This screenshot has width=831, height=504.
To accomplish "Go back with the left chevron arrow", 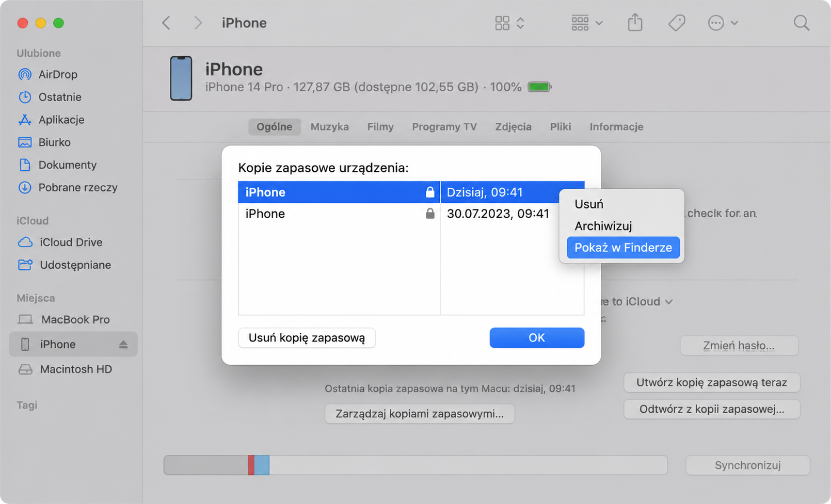I will click(166, 23).
